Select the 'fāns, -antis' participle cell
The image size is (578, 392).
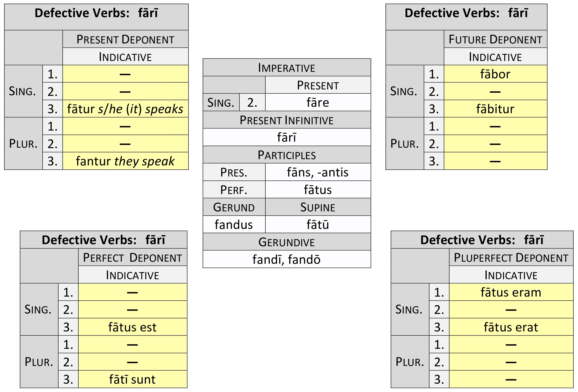[x=318, y=172]
